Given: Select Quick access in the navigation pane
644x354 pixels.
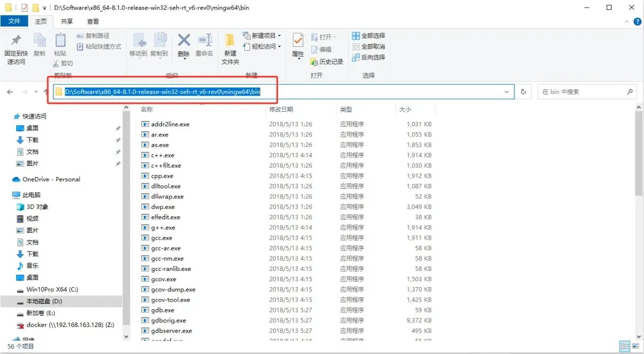Looking at the screenshot, I should pyautogui.click(x=30, y=117).
